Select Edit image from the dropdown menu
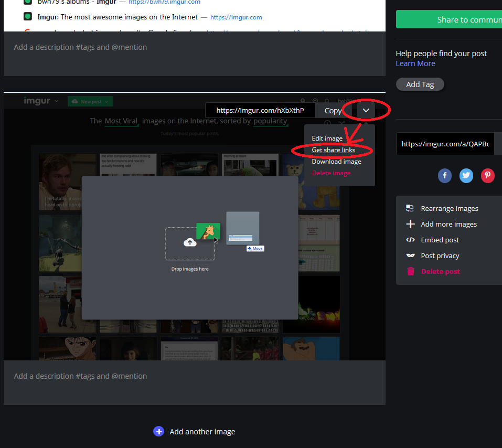 (327, 138)
